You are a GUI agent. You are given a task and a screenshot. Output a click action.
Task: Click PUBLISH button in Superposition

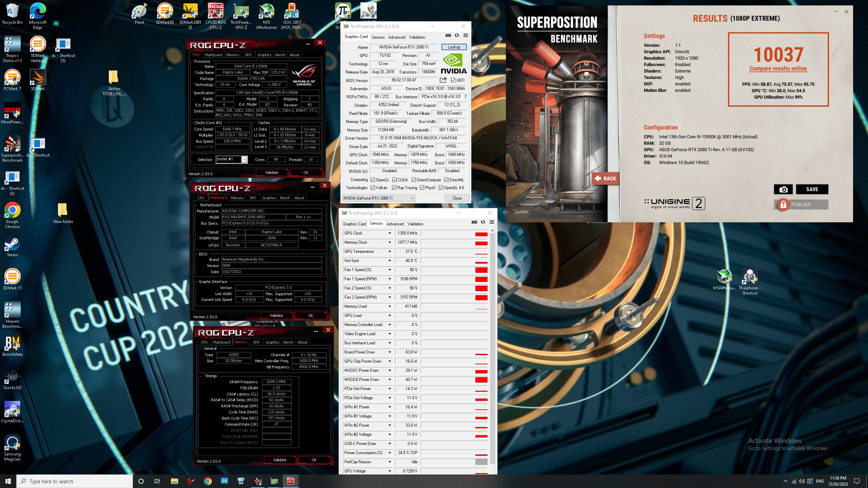(801, 205)
